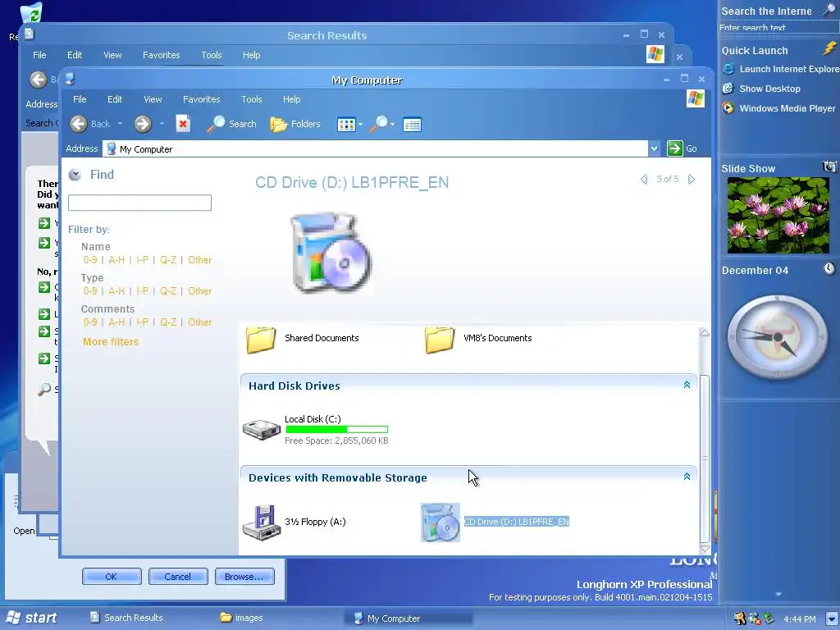The height and width of the screenshot is (630, 840).
Task: Open Help menu in My Computer window
Action: click(291, 99)
